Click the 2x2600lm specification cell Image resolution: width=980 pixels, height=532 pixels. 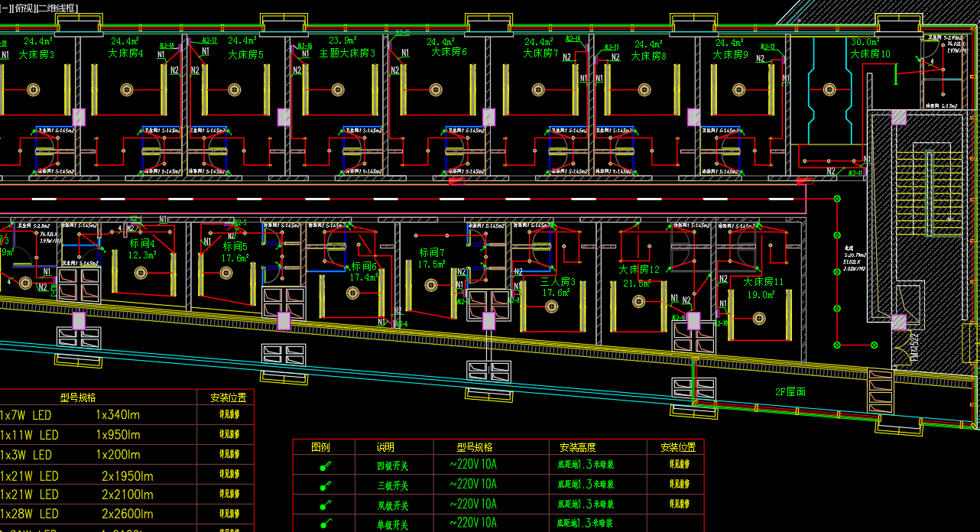127,514
